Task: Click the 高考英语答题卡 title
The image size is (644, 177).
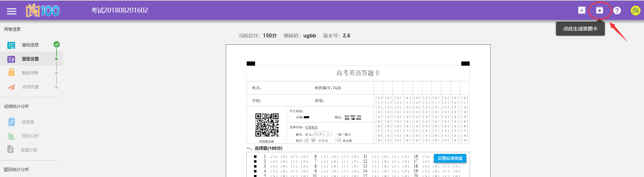Action: click(358, 73)
